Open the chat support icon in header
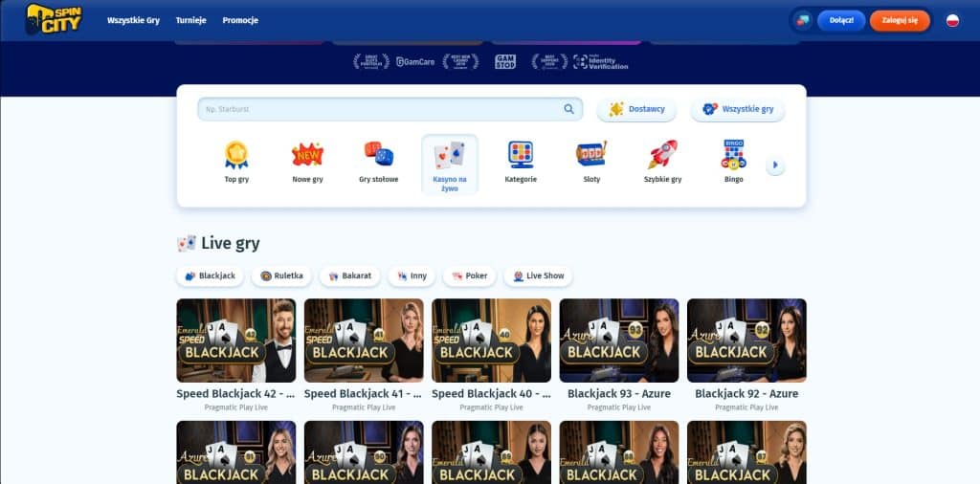 (x=802, y=20)
